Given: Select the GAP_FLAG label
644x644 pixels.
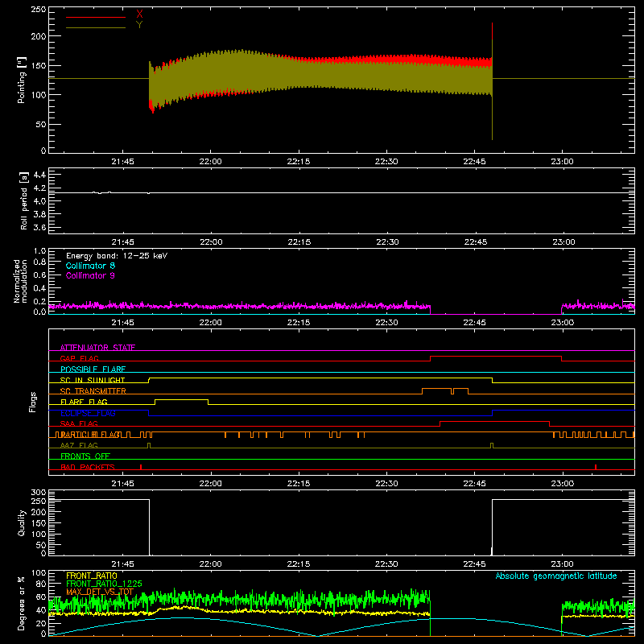Looking at the screenshot, I should pos(79,358).
